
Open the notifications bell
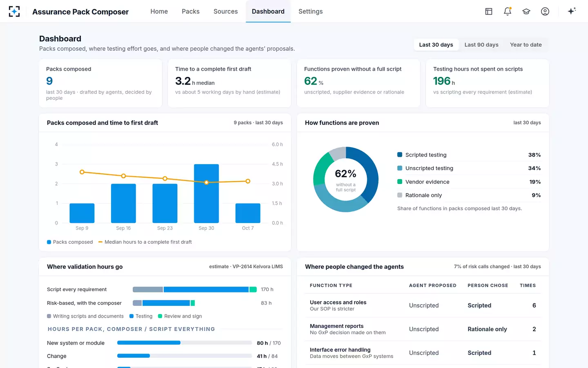point(508,11)
